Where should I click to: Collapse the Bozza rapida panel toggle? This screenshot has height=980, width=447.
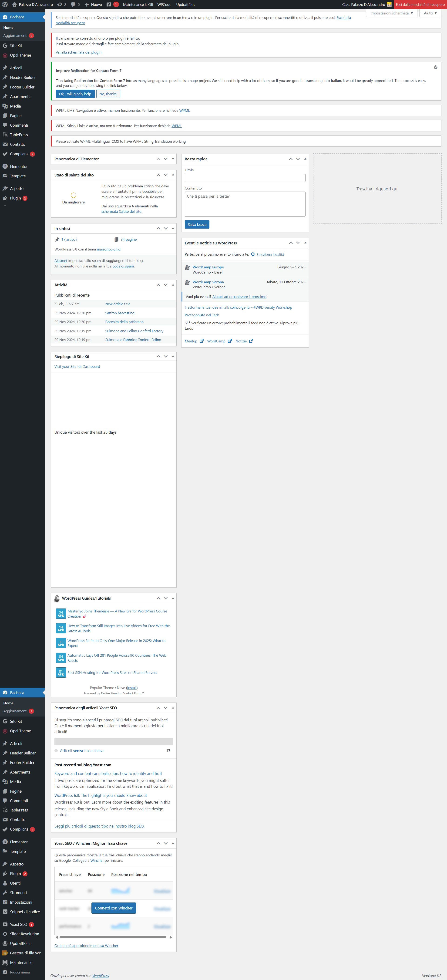[x=305, y=159]
